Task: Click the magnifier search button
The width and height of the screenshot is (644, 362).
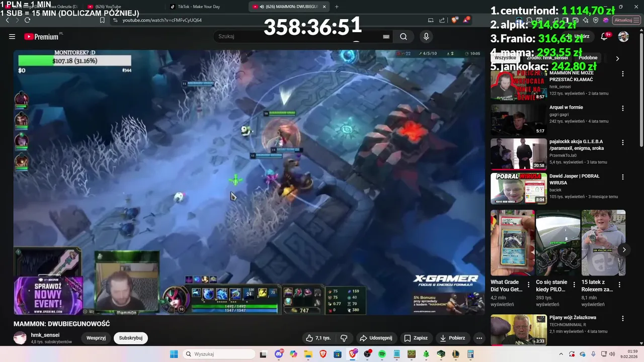Action: (404, 37)
